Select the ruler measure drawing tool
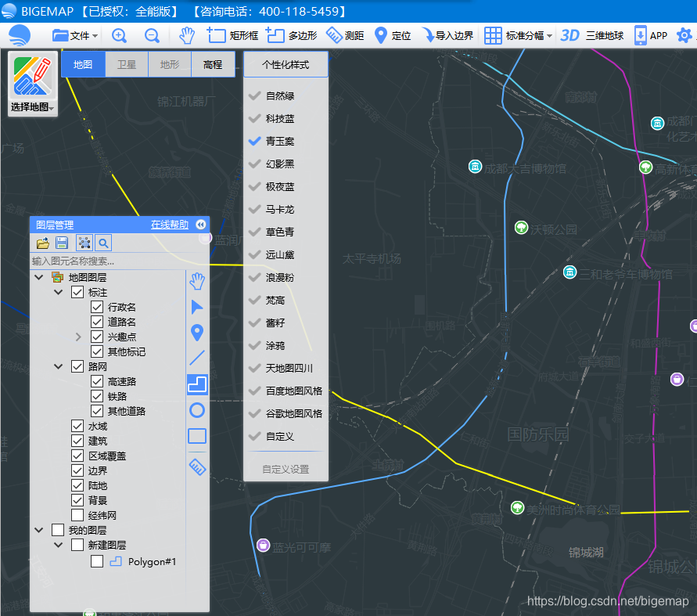The width and height of the screenshot is (697, 616). 197,467
